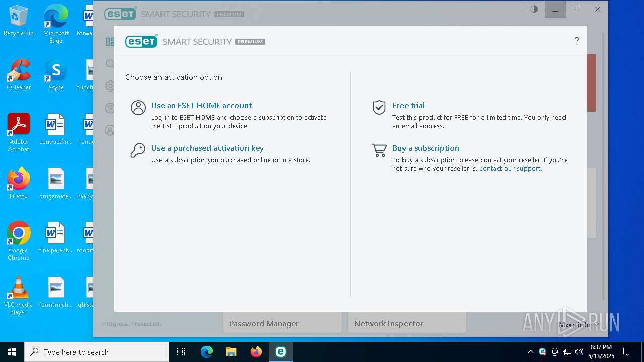This screenshot has width=644, height=362.
Task: Open finalparent Word document on desktop
Action: [56, 238]
